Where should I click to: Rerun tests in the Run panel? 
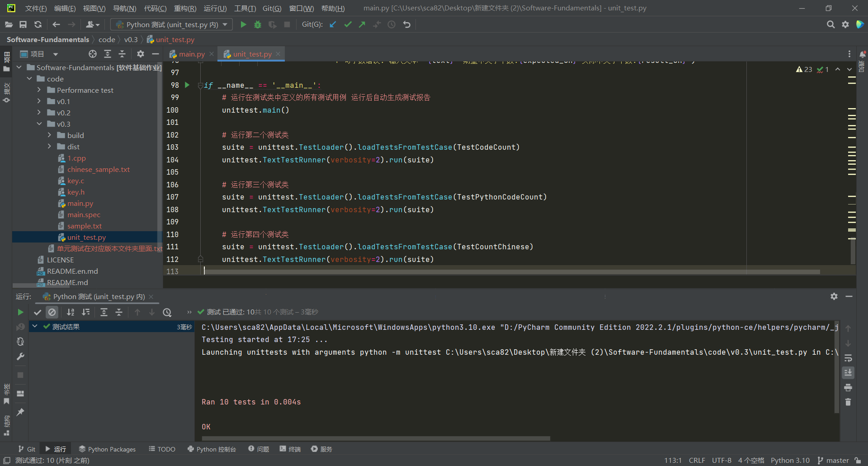pos(20,312)
